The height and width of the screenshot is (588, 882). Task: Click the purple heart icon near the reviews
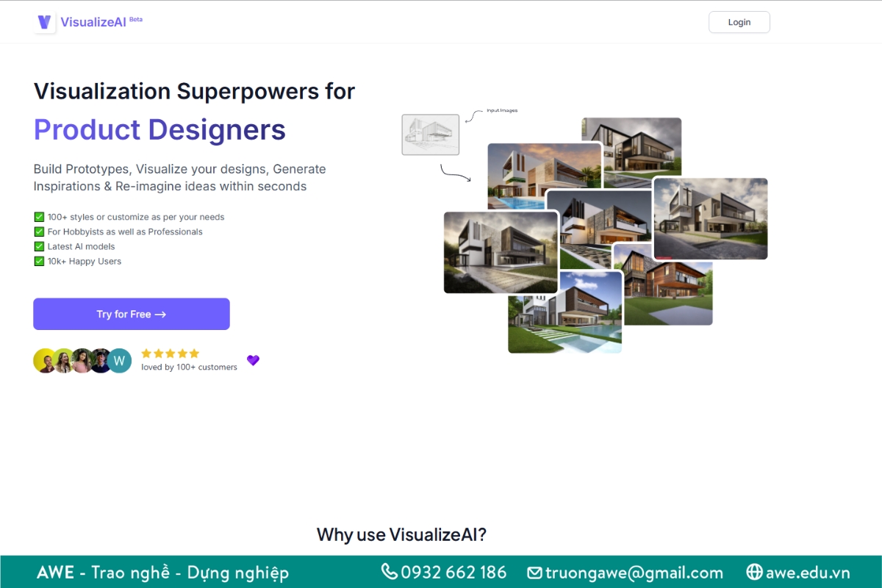(253, 360)
